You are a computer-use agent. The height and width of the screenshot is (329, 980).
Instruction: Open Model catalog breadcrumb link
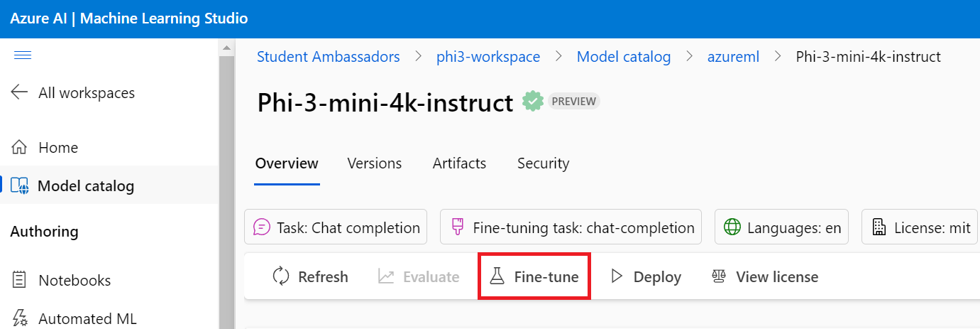[x=624, y=56]
